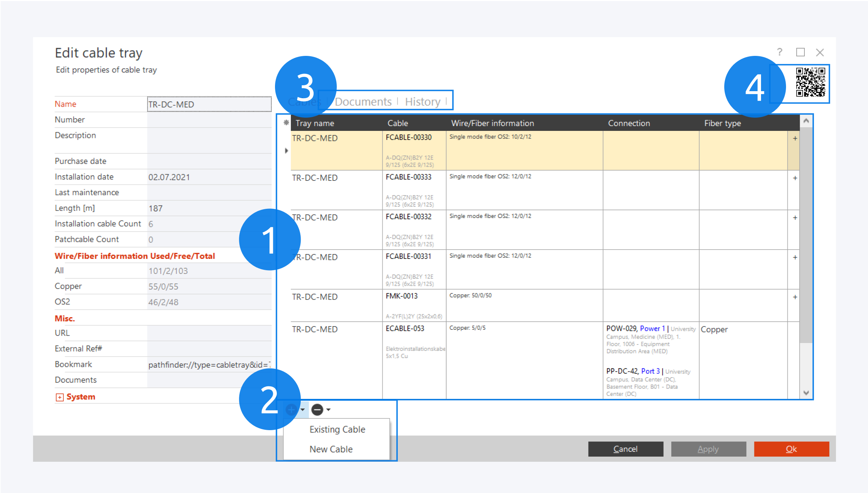Click the row indicator arrow for the first row

coord(286,151)
